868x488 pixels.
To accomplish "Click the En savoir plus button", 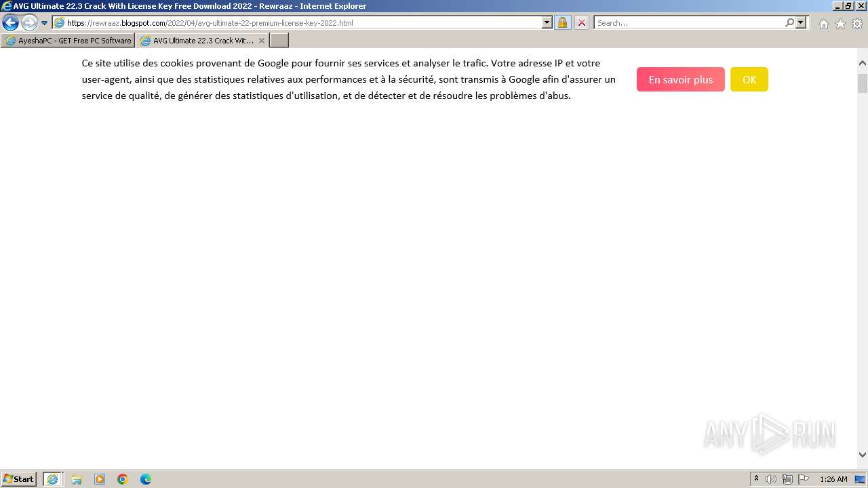I will click(x=680, y=79).
